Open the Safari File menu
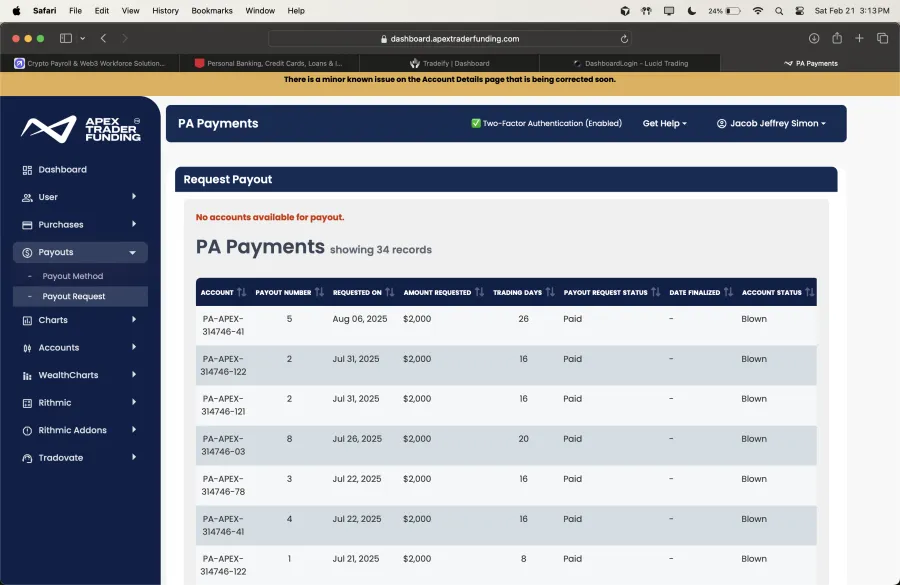Image resolution: width=900 pixels, height=585 pixels. (x=75, y=11)
